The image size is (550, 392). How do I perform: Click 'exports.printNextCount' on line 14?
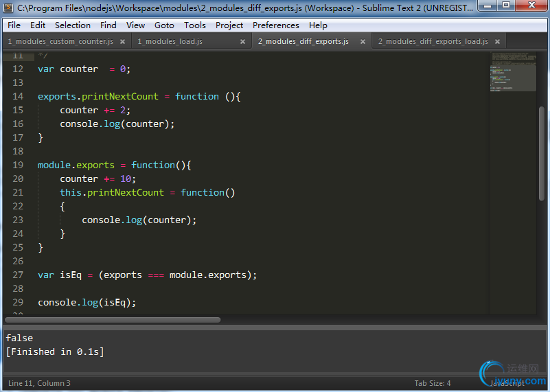(x=98, y=96)
